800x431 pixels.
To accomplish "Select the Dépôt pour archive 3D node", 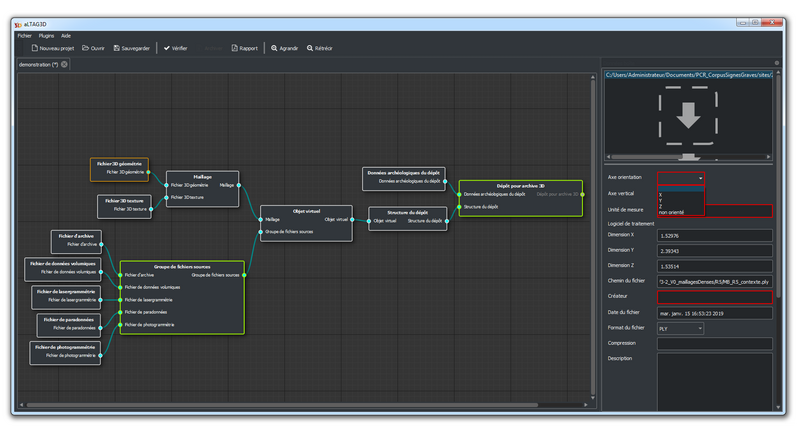I will (520, 185).
